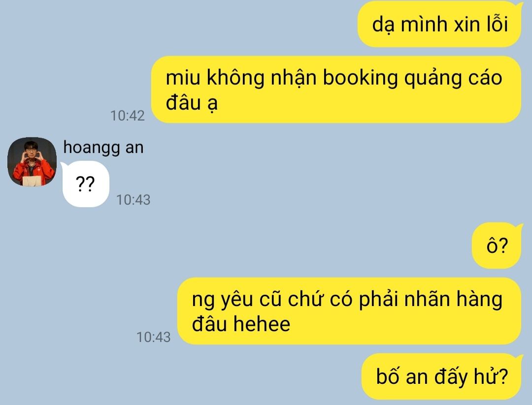Select the 'bố an đấy hử?' message bubble
This screenshot has width=532, height=405.
(x=442, y=376)
